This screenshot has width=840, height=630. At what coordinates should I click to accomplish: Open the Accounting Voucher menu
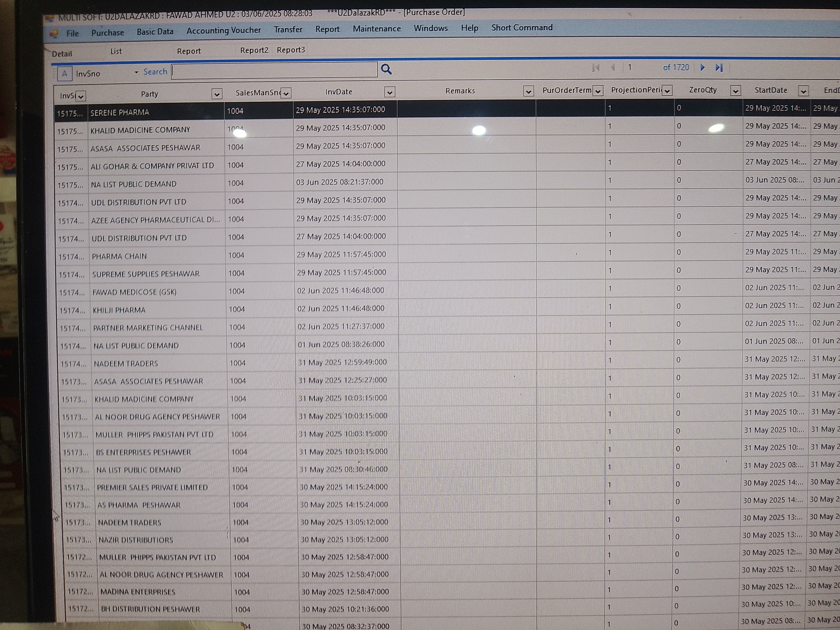tap(223, 30)
